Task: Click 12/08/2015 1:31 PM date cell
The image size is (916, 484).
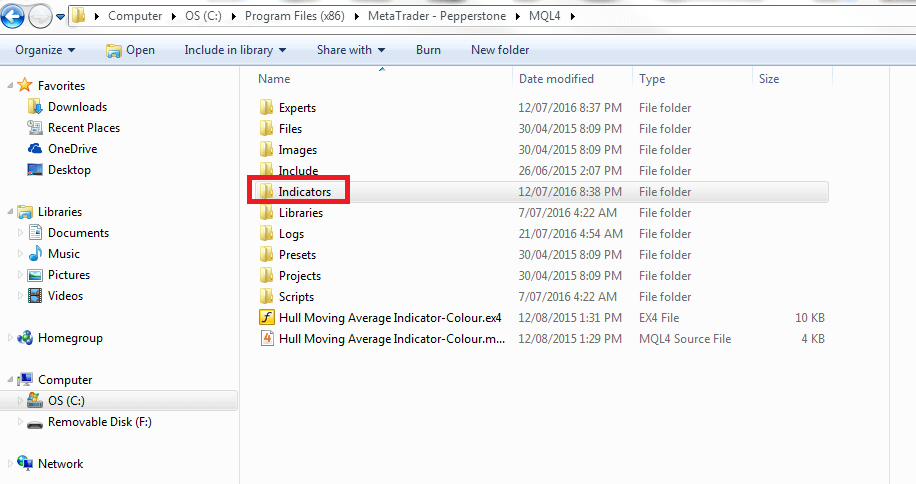Action: coord(570,318)
